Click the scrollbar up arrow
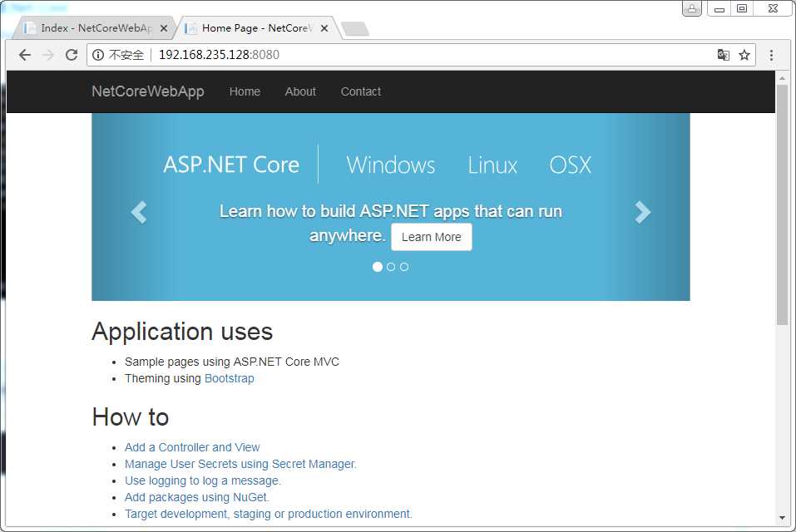The height and width of the screenshot is (532, 796). click(x=782, y=79)
